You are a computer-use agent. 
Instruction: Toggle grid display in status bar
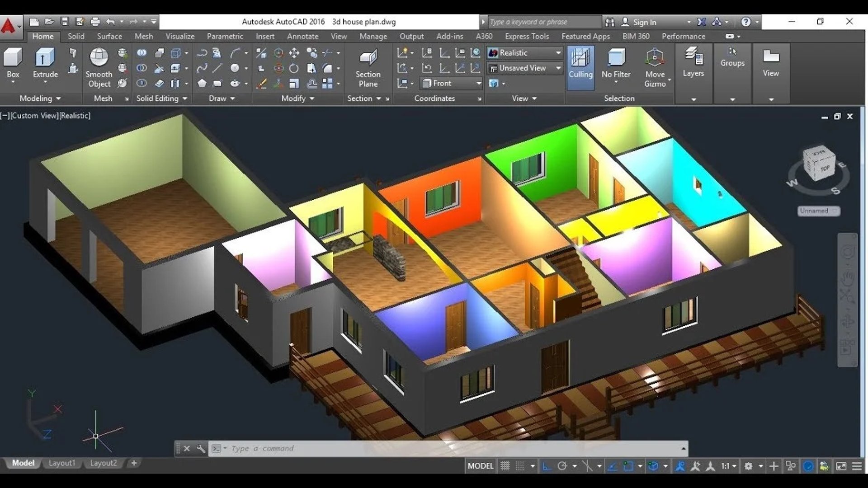(x=505, y=466)
